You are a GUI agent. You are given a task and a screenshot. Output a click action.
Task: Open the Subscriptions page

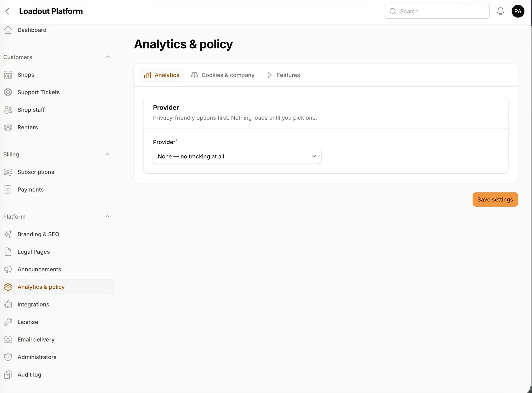click(x=57, y=172)
